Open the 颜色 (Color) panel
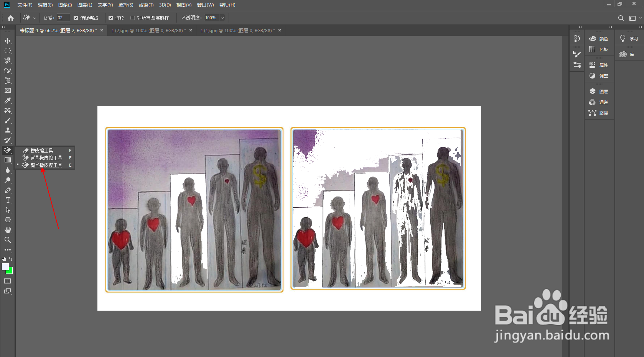This screenshot has height=357, width=644. coord(599,39)
